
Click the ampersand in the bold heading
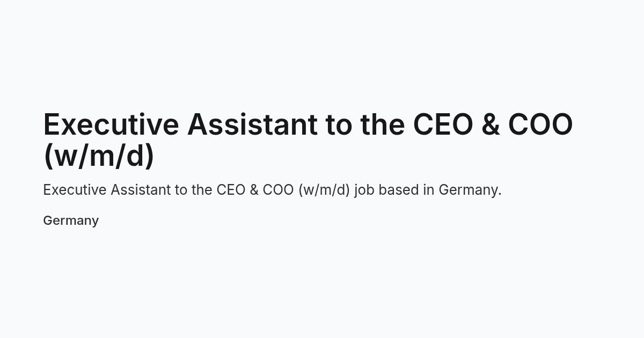tap(491, 124)
